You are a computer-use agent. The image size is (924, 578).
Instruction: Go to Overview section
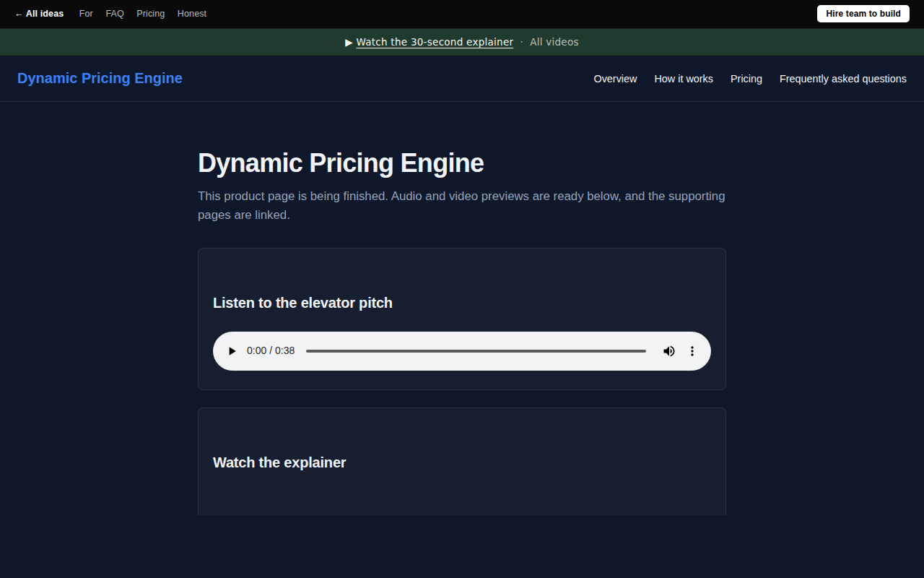click(x=615, y=79)
